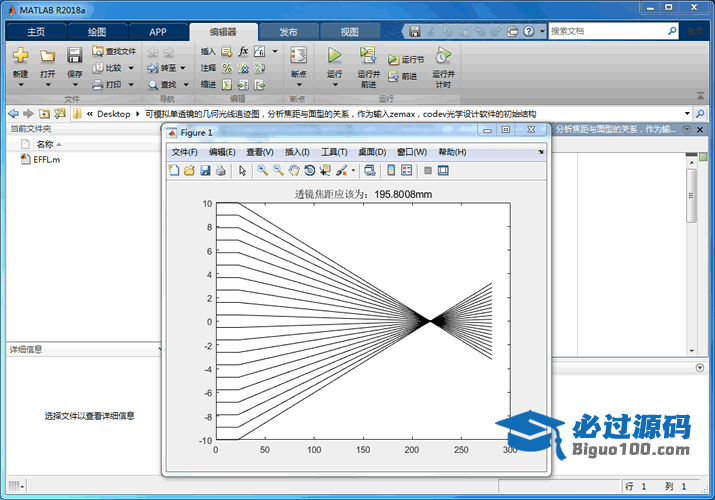Click the show plot tools icon
Image resolution: width=715 pixels, height=500 pixels.
(443, 170)
